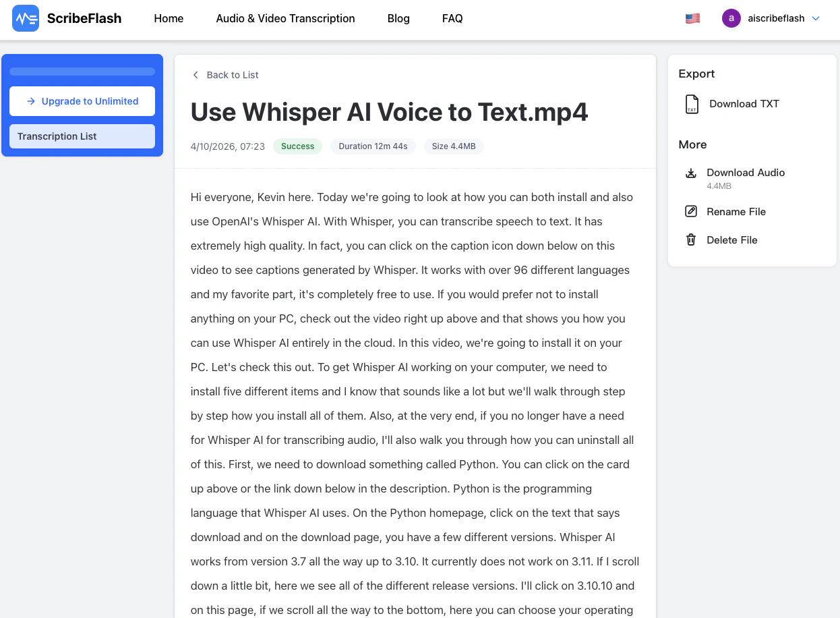Click the ScribeFlash waveform logo icon
Image resolution: width=840 pixels, height=618 pixels.
point(26,18)
